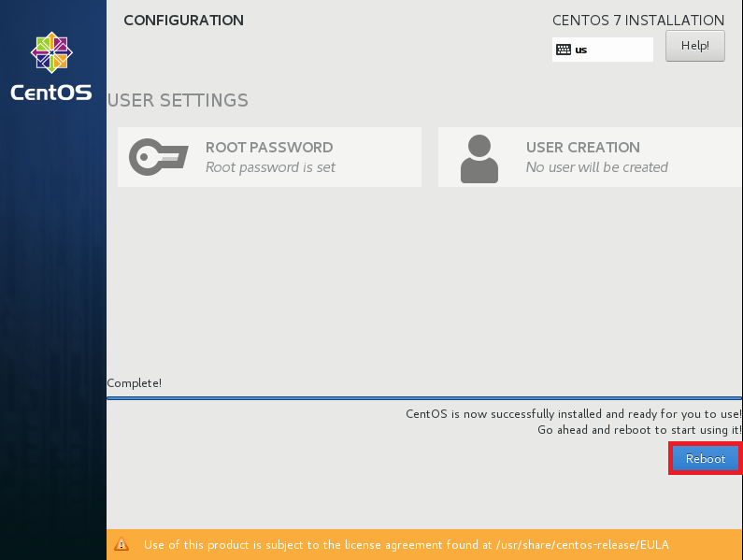Click the 'USER SETTINGS' heading
This screenshot has height=560, width=743.
tap(178, 101)
